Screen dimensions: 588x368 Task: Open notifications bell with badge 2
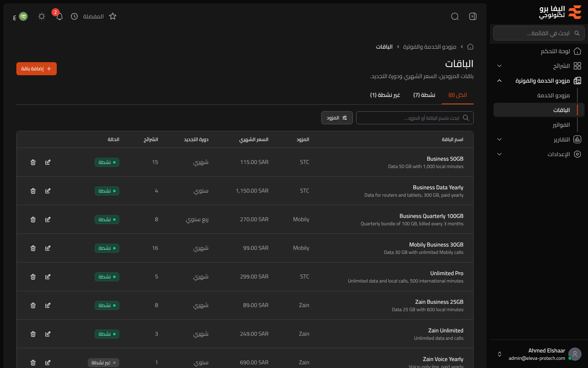click(59, 16)
